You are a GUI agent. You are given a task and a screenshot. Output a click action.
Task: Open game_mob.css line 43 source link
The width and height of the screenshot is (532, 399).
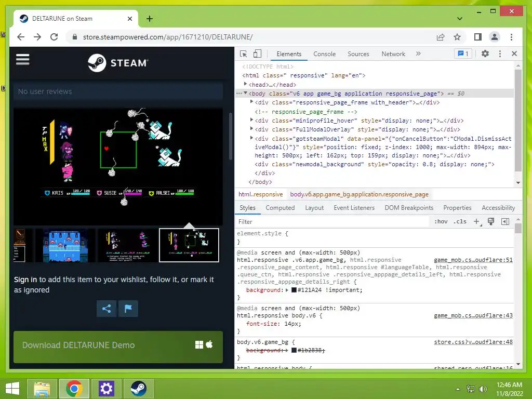(473, 315)
